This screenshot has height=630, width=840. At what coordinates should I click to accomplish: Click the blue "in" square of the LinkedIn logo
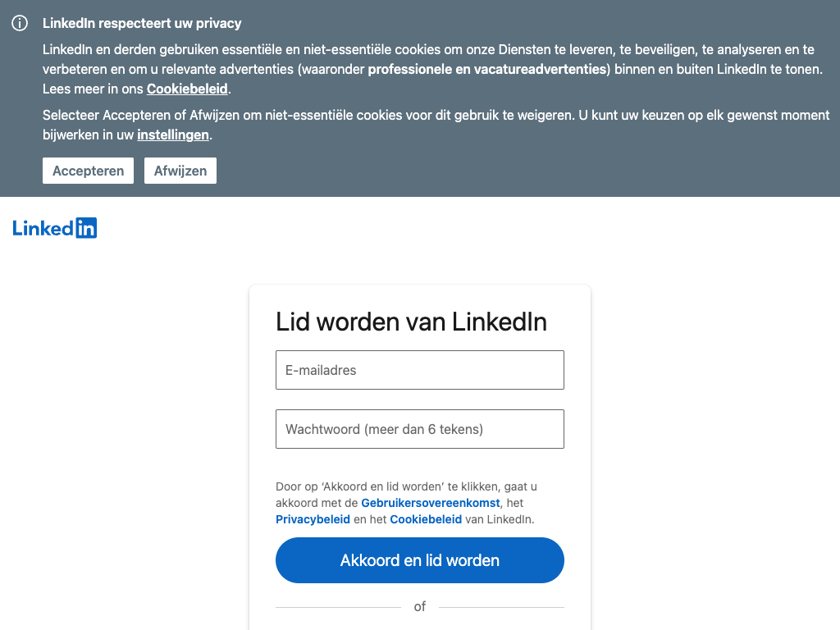(x=86, y=228)
